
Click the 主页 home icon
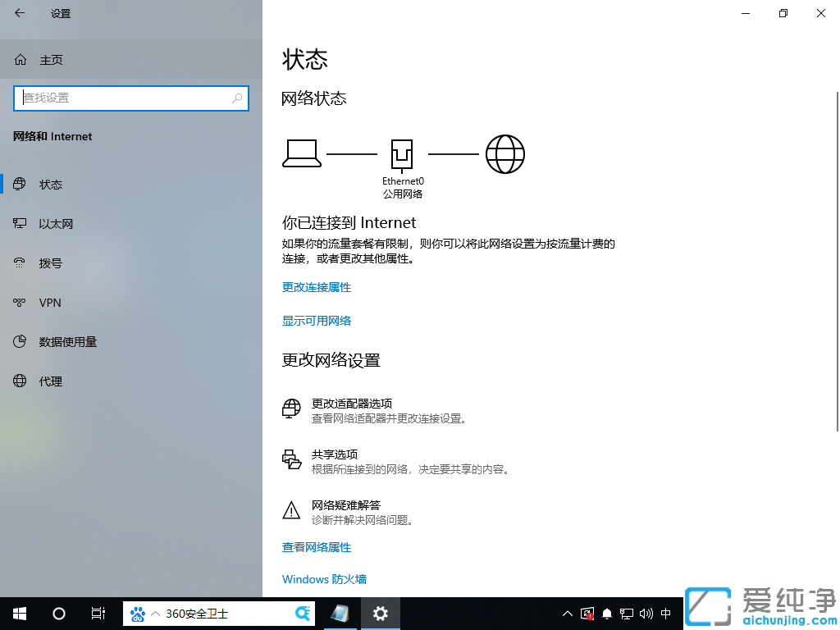[x=21, y=59]
